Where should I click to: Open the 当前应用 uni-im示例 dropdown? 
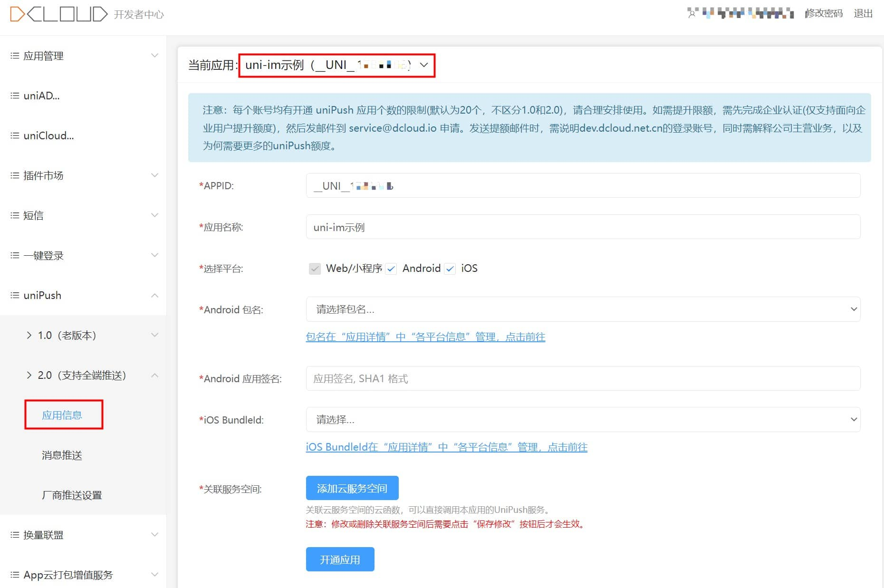tap(336, 65)
